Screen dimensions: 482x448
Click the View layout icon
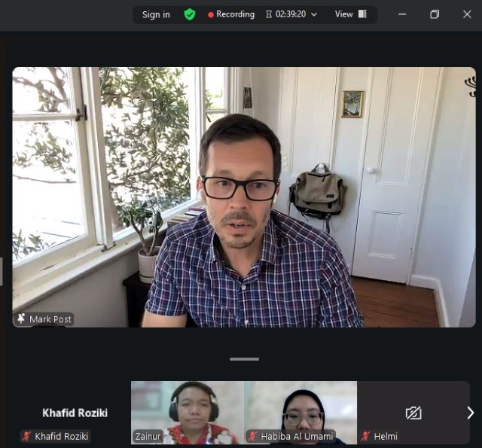[x=362, y=14]
